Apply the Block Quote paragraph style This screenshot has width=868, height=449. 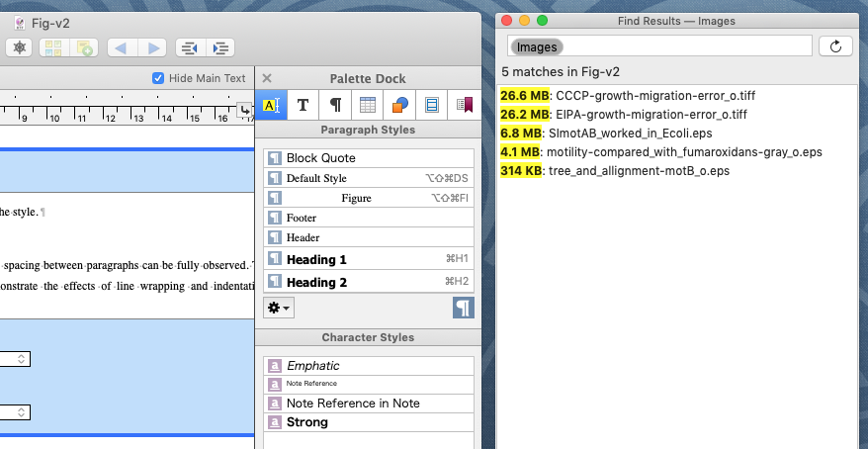click(320, 158)
